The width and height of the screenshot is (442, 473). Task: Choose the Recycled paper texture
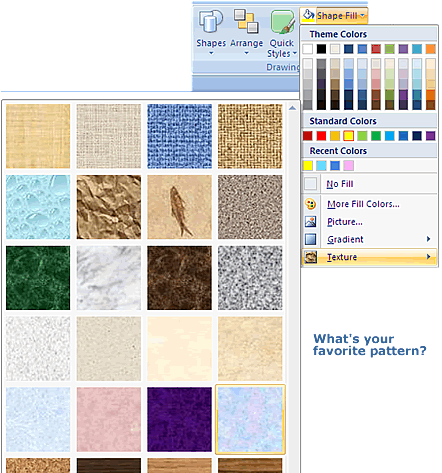click(x=109, y=349)
